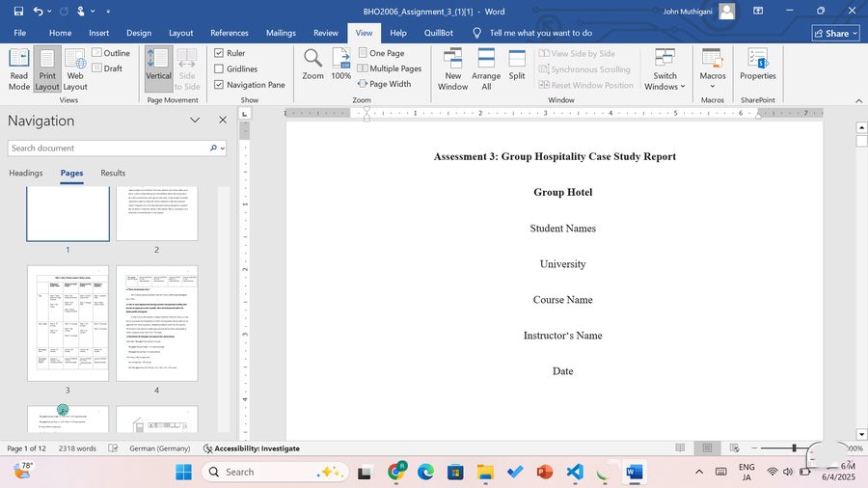Screen dimensions: 868x488
Task: Open Navigation pane options chevron
Action: 195,120
